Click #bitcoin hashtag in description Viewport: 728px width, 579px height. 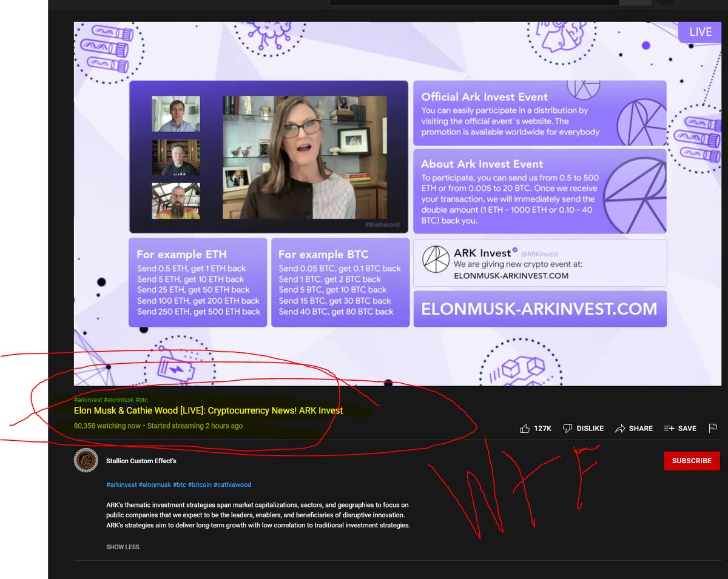tap(199, 485)
